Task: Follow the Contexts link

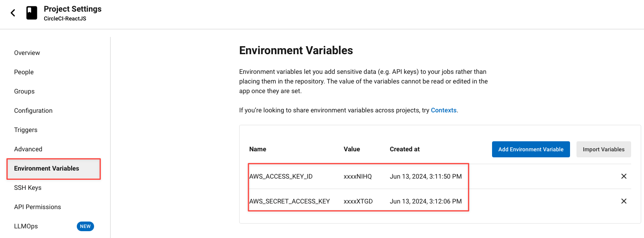Action: pyautogui.click(x=443, y=110)
